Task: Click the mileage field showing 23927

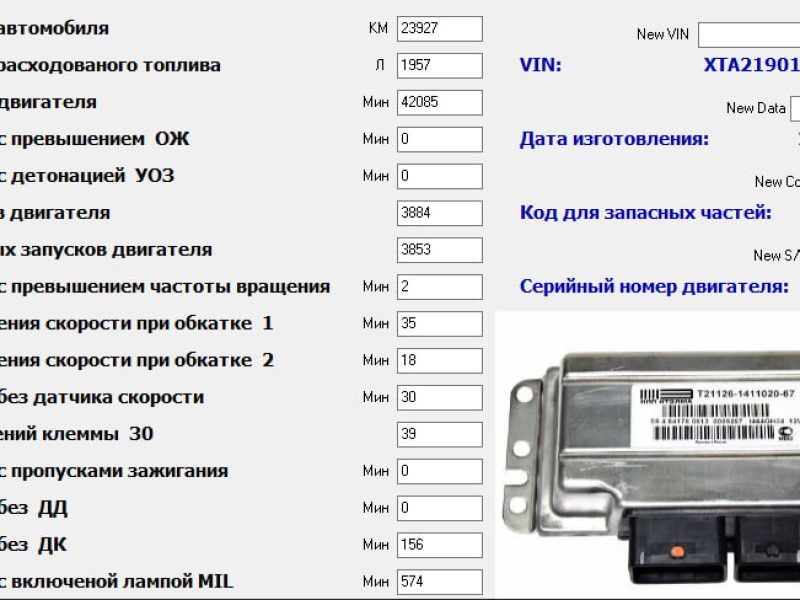Action: pos(439,29)
